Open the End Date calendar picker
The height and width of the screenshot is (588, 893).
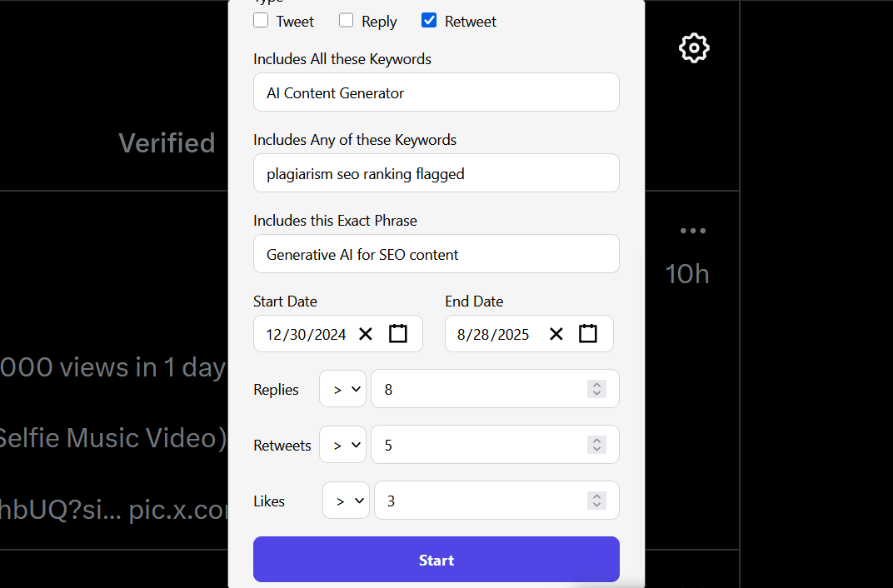pos(588,333)
